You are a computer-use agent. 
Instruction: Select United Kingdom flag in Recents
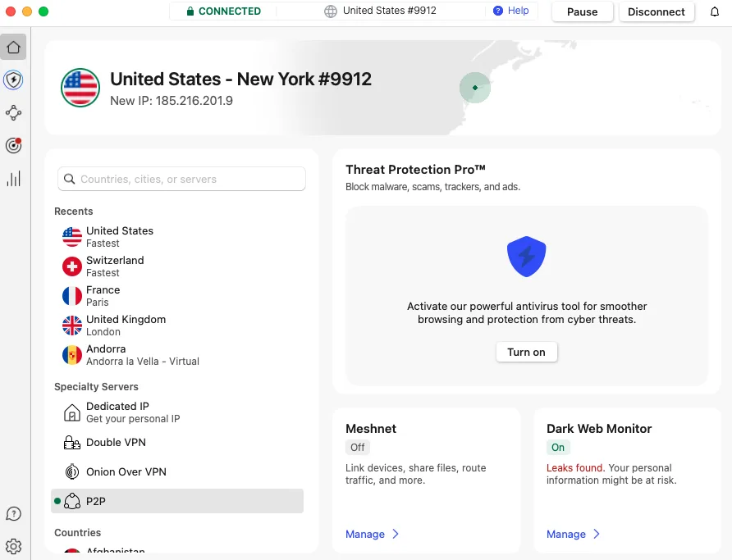[x=72, y=326]
